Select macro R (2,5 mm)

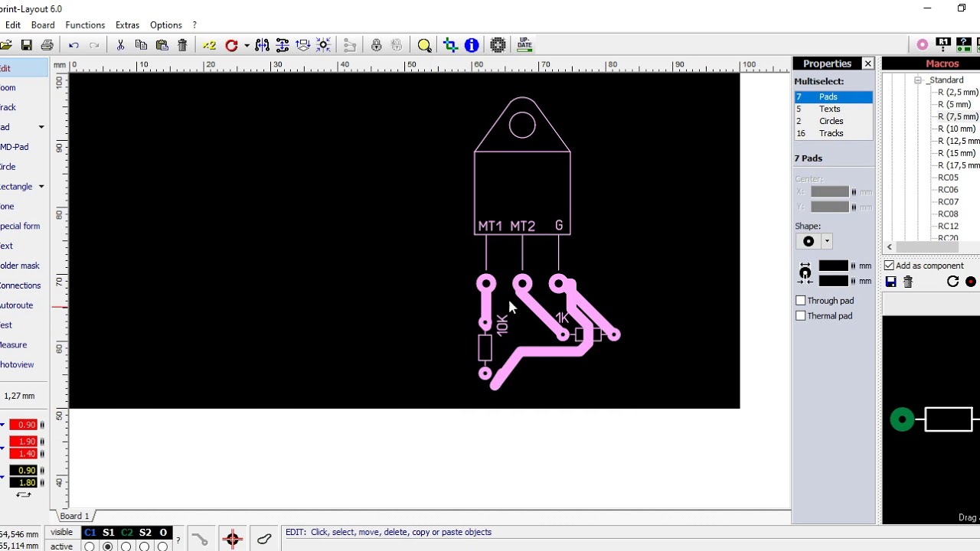(958, 92)
